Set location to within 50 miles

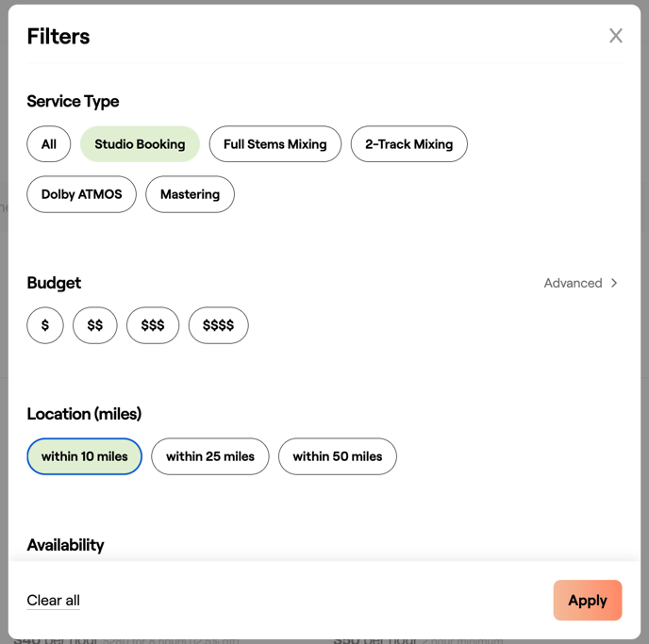(x=337, y=456)
